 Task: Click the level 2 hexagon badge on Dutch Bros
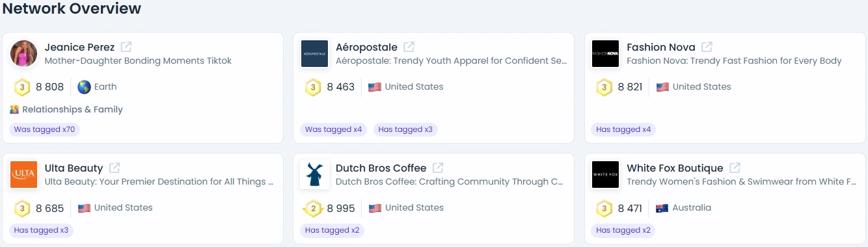(x=314, y=208)
